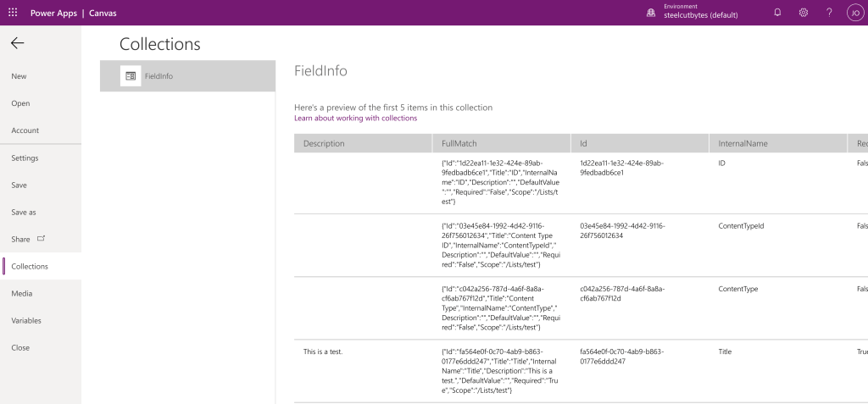Go to Account in the sidebar
868x404 pixels.
tap(25, 130)
